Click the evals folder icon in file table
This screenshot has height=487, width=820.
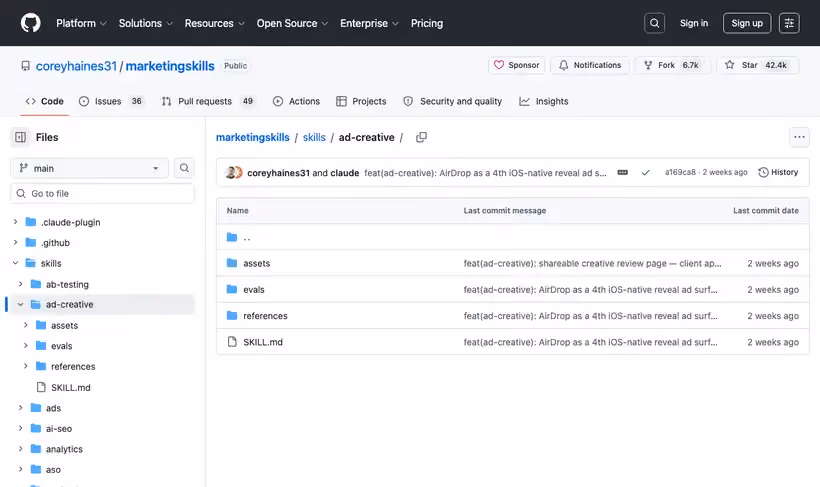pos(232,289)
